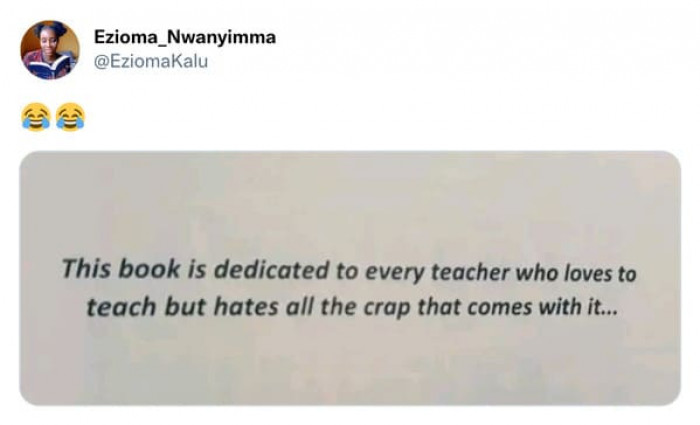
Task: Click the phrase "comes with it"
Action: pyautogui.click(x=555, y=308)
